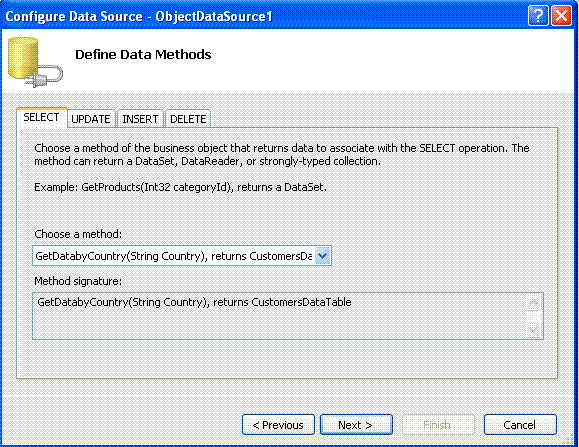Viewport: 579px width, 447px height.
Task: Click the Define Data Methods heading
Action: 143,55
